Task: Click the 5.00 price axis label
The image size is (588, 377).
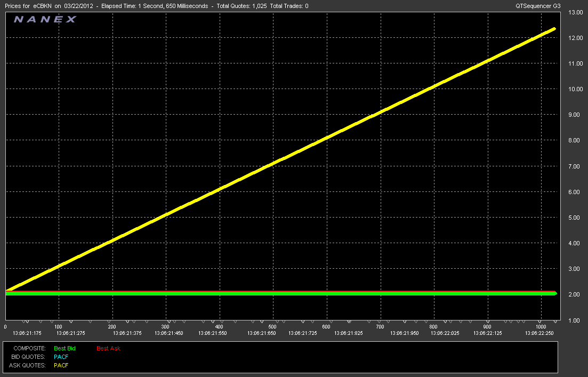Action: [574, 218]
